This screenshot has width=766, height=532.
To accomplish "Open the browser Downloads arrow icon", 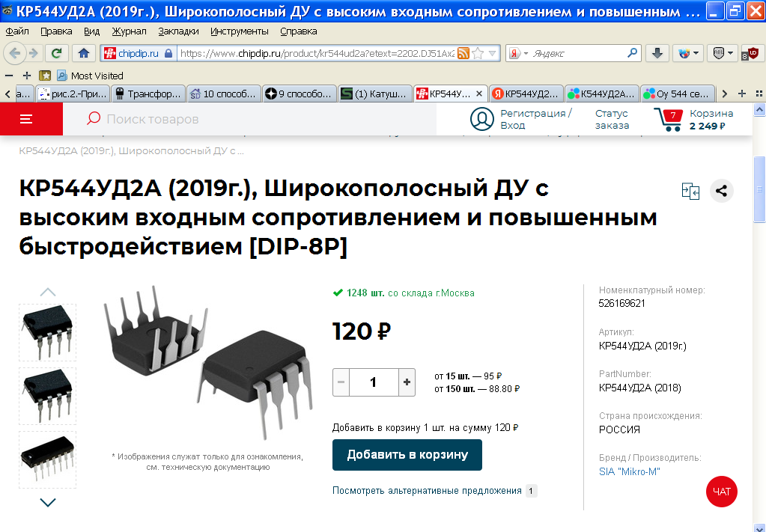I will (657, 53).
